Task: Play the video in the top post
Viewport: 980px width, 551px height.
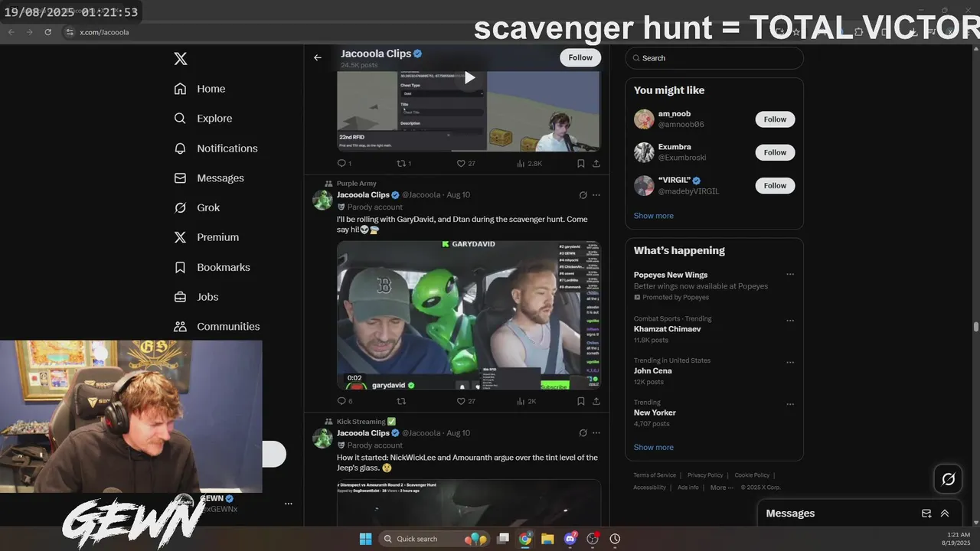Action: tap(469, 77)
